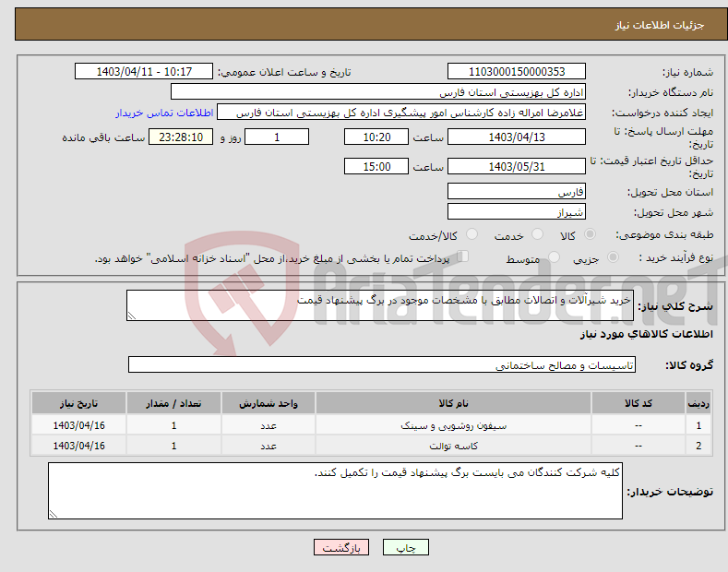This screenshot has width=728, height=572.
Task: Click the اطلاعات کالاهای مورد نیاز heading
Action: pyautogui.click(x=646, y=334)
